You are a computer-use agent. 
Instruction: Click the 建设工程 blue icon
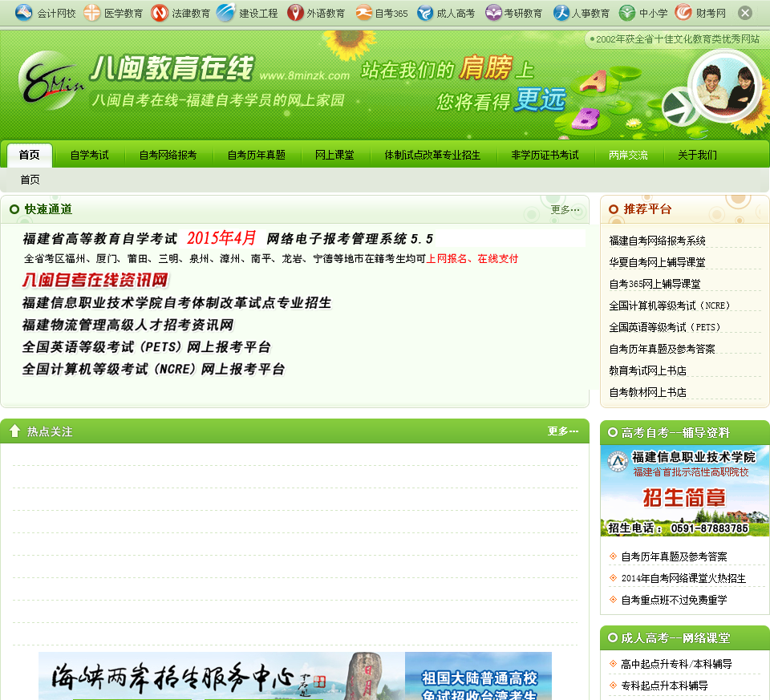point(225,12)
